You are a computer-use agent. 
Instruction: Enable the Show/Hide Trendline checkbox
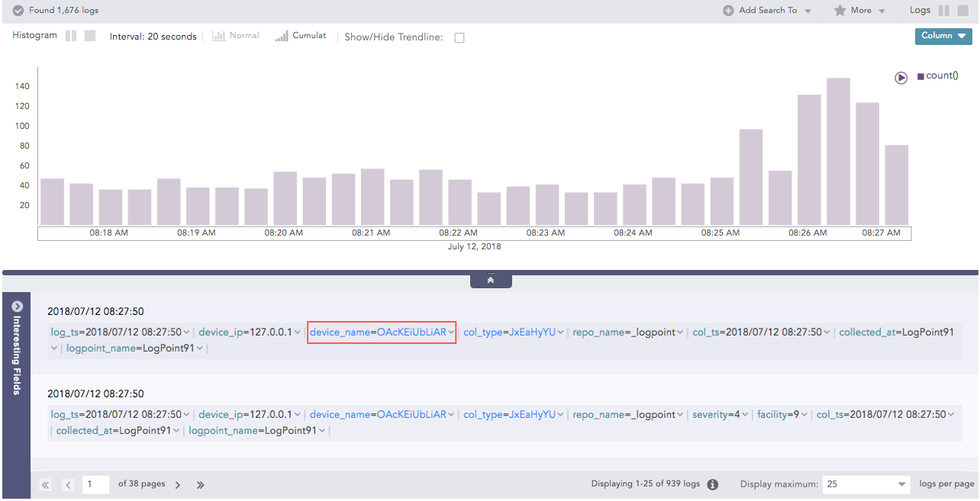point(459,37)
